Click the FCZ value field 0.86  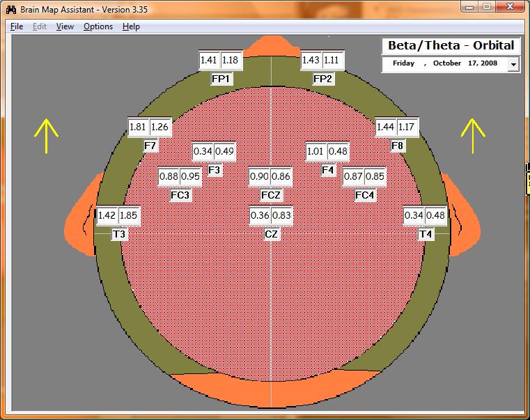click(x=281, y=176)
